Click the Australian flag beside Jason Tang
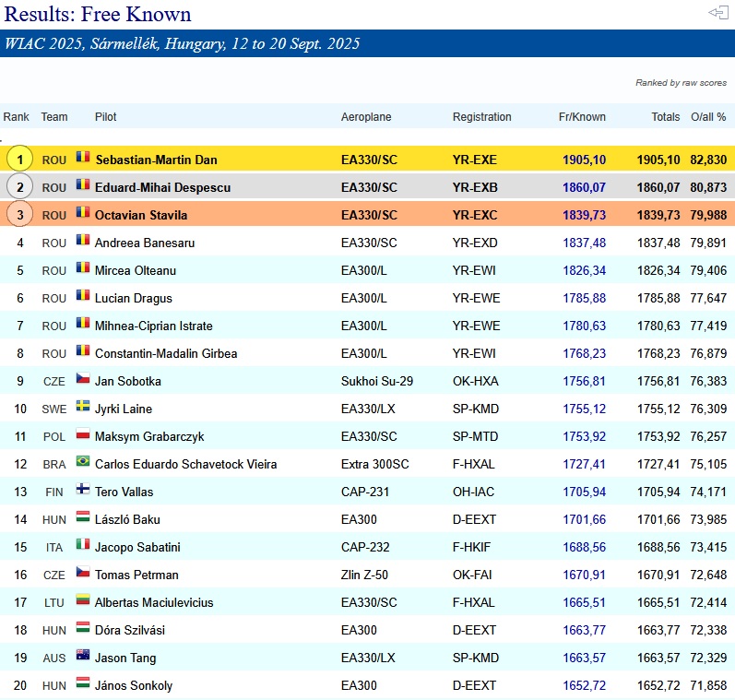Viewport: 735px width, 700px height. pyautogui.click(x=83, y=655)
